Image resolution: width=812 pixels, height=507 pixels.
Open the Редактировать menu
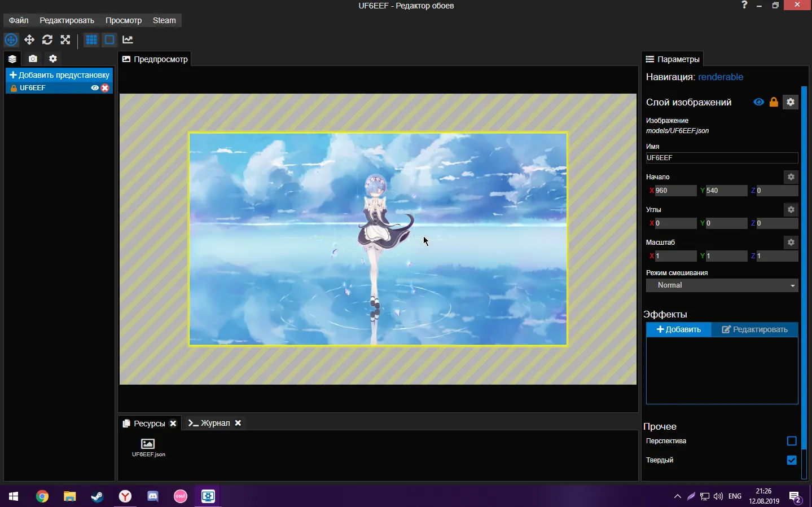click(x=67, y=20)
